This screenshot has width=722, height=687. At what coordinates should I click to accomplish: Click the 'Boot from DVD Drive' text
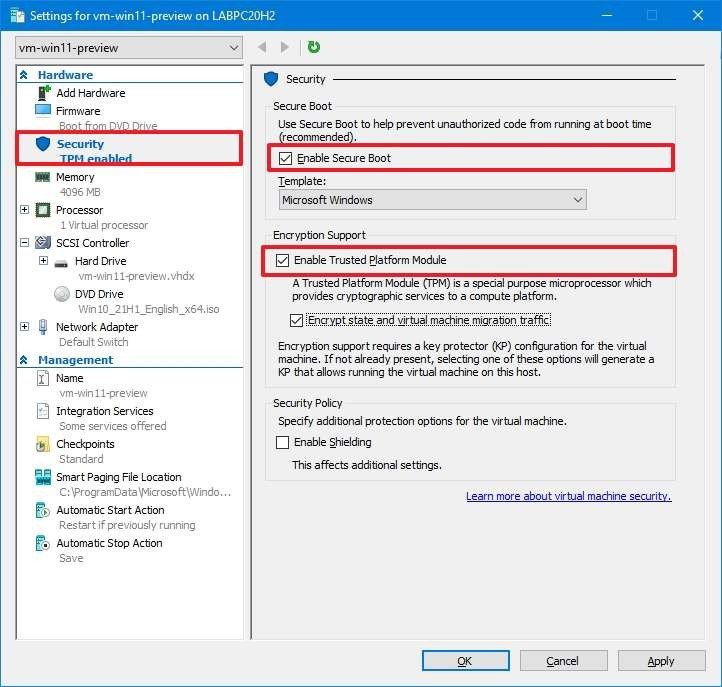pyautogui.click(x=108, y=126)
